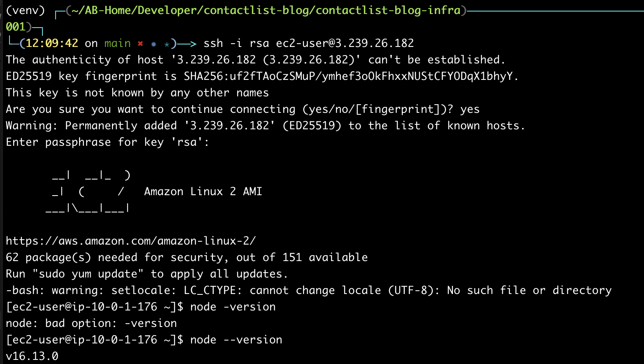Click the 12:09:42 timestamp in the prompt

coord(52,43)
